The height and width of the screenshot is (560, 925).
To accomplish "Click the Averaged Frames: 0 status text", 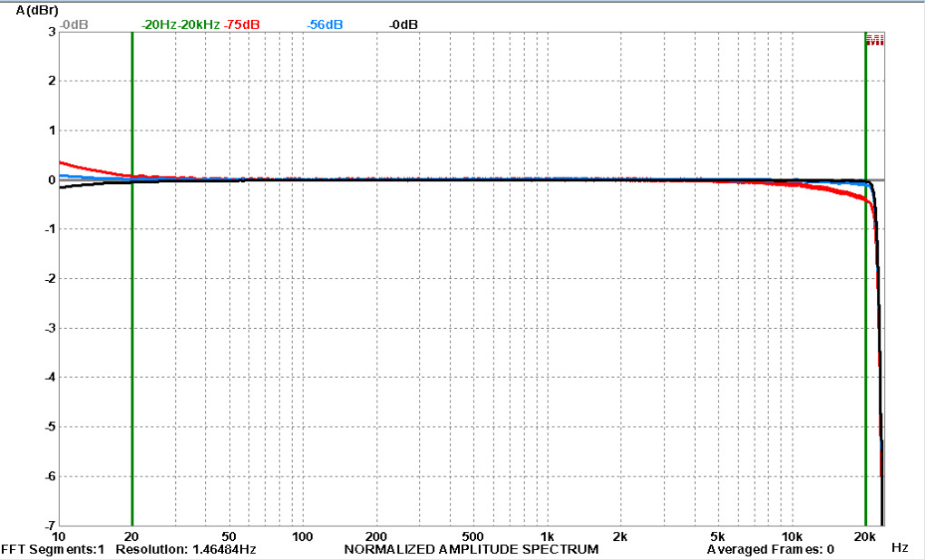I will tap(771, 549).
